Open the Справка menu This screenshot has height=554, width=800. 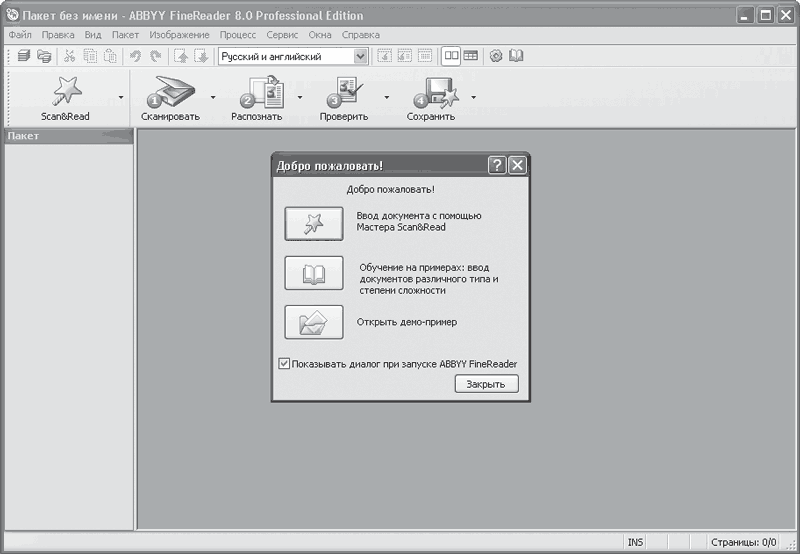click(361, 35)
